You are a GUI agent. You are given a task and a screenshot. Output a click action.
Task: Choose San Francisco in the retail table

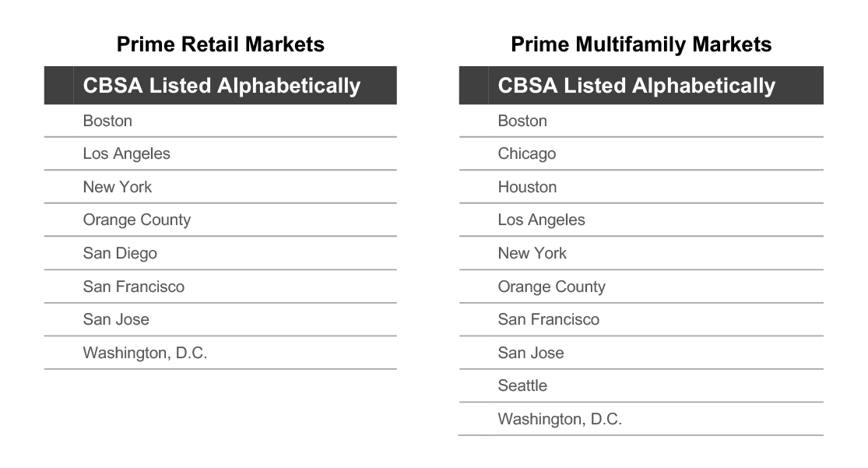[x=133, y=287]
